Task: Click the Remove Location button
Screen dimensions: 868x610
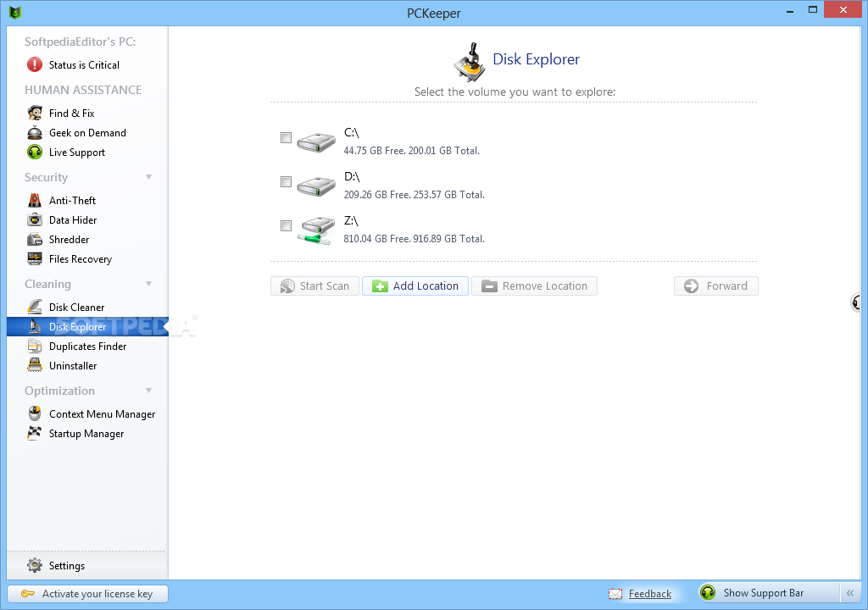Action: point(534,286)
